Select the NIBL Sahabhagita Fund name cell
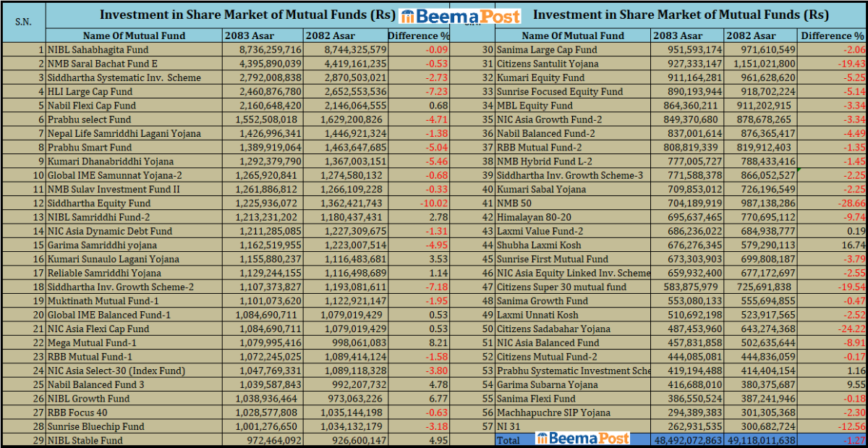Screen dimensions: 868x448 [134, 50]
